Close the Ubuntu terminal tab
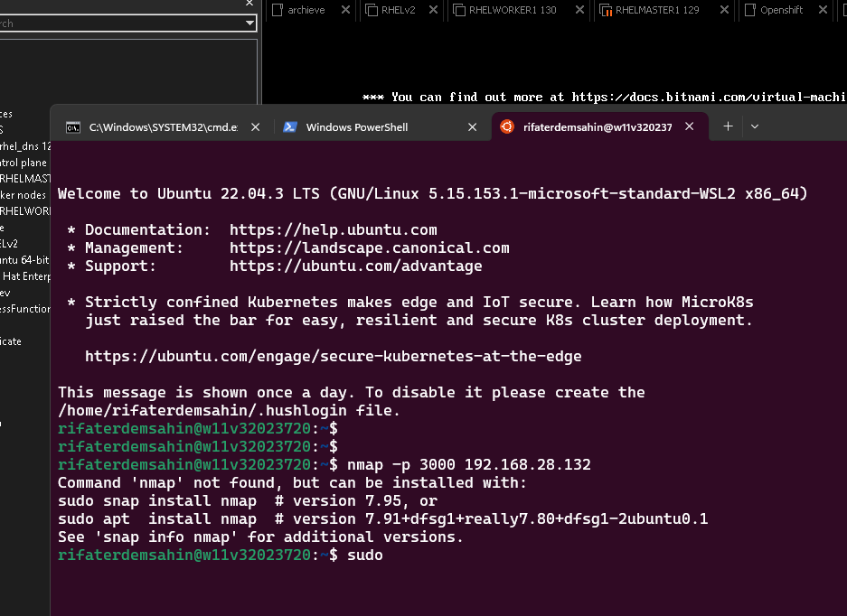Image resolution: width=847 pixels, height=616 pixels. coord(690,126)
